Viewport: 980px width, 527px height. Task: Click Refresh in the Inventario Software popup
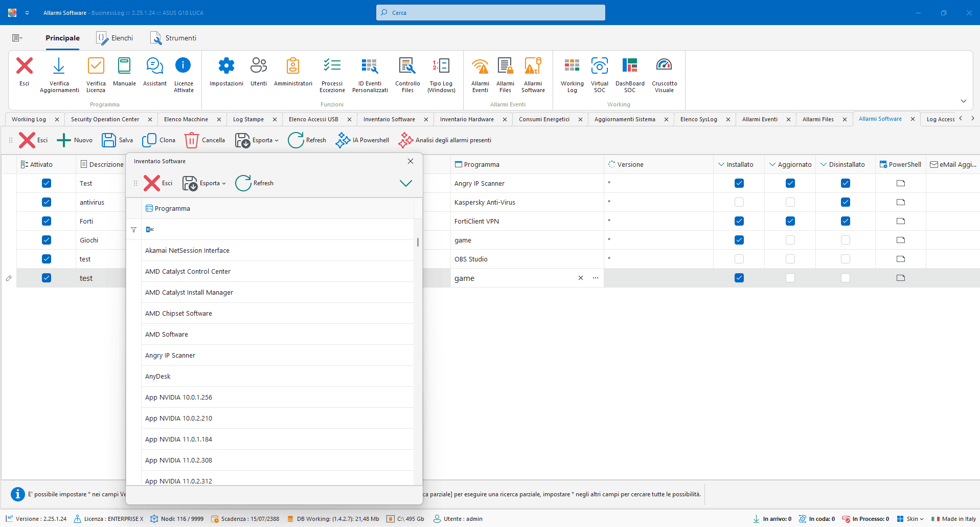coord(255,183)
